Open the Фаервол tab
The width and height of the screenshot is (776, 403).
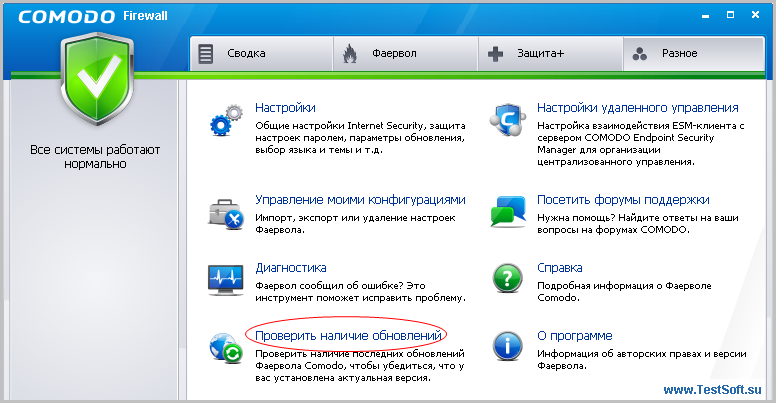(405, 53)
